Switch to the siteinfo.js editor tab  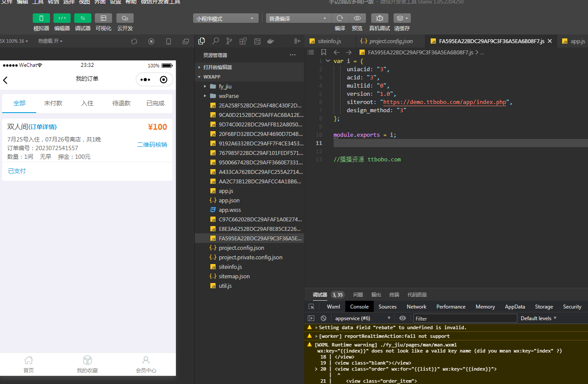(329, 41)
